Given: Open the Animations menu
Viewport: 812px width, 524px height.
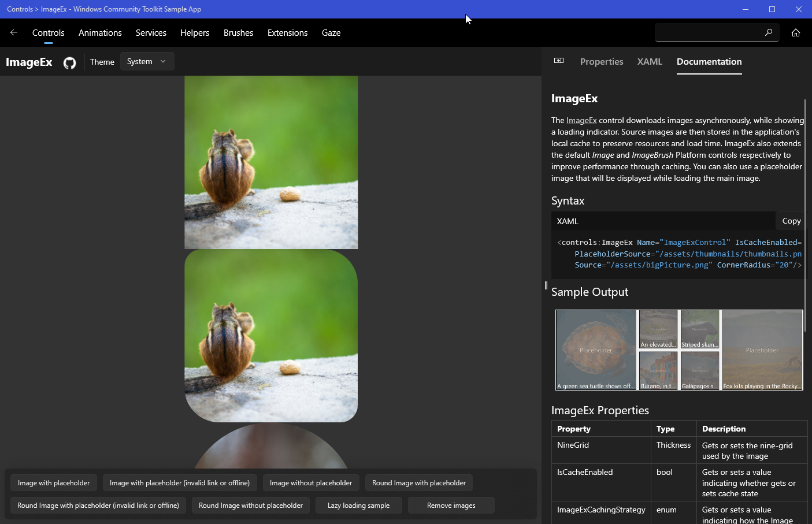Looking at the screenshot, I should [100, 33].
